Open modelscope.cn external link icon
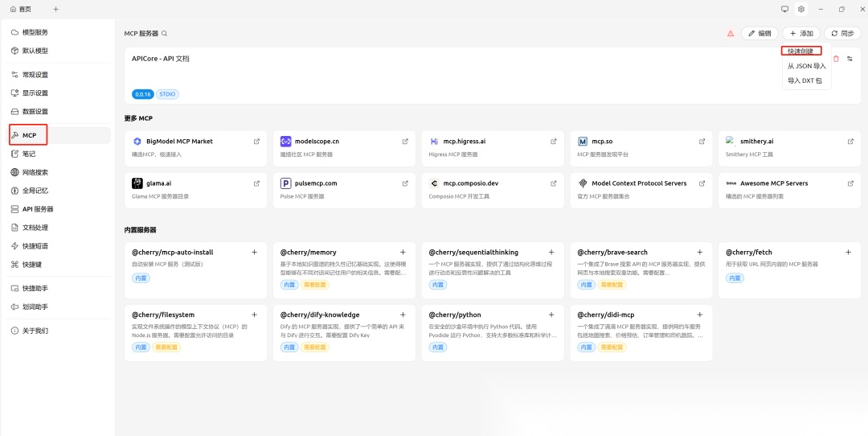Viewport: 868px width, 436px height. pyautogui.click(x=405, y=142)
